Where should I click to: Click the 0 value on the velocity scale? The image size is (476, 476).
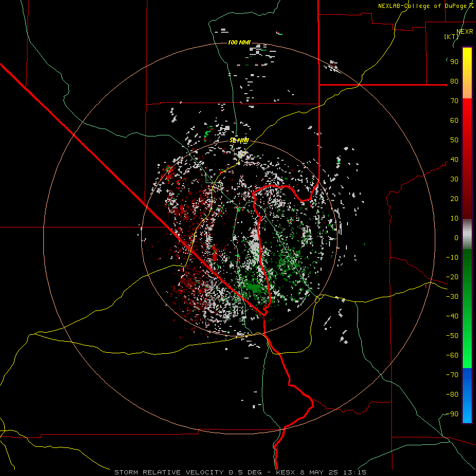(x=456, y=238)
